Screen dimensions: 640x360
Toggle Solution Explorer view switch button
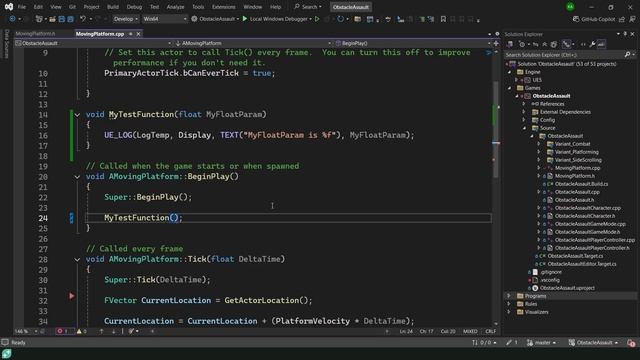coord(510,44)
